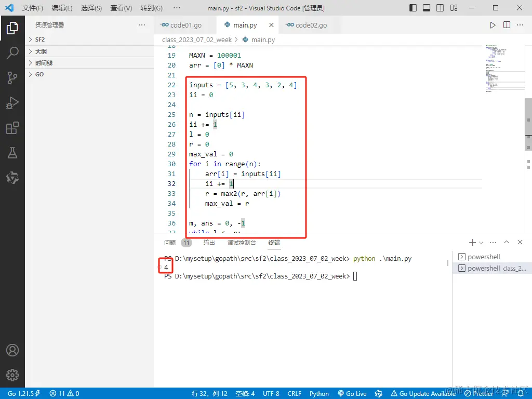Run the Python file with play button
Viewport: 532px width, 399px height.
pos(493,25)
